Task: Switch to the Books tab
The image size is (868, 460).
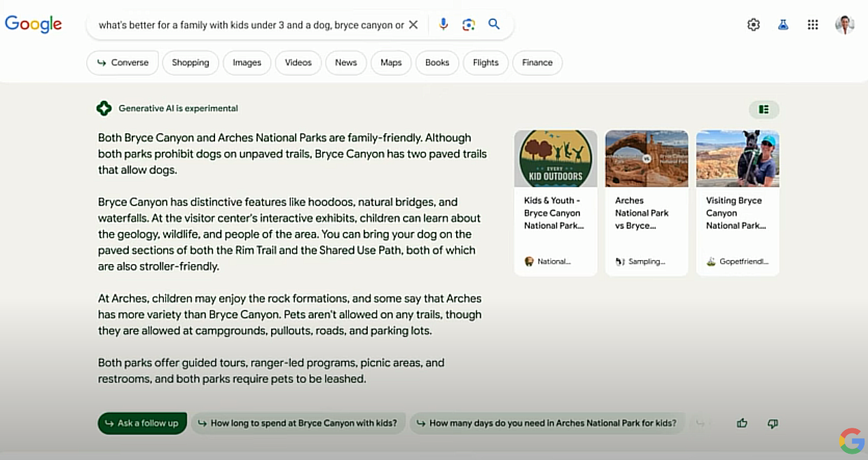Action: tap(437, 62)
